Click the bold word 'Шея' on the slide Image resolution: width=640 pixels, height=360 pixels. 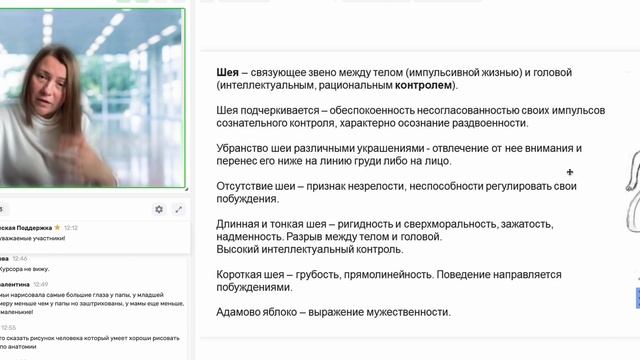227,73
